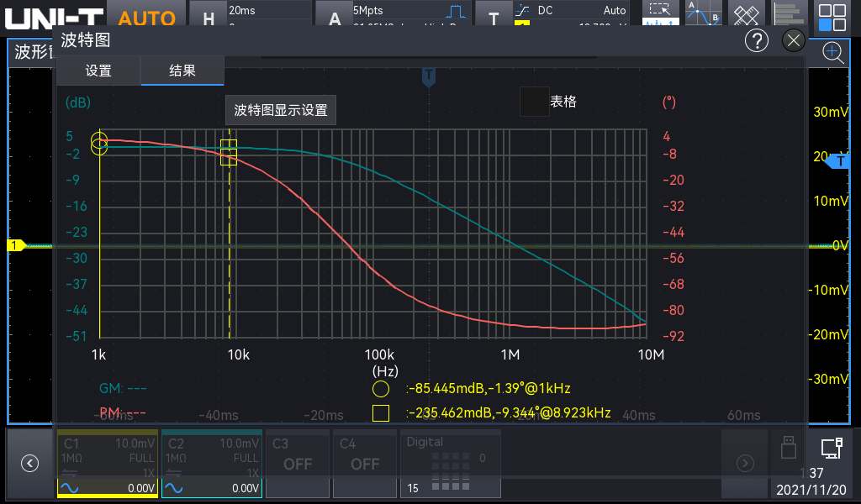
Task: Toggle channel C4 on
Action: 365,463
